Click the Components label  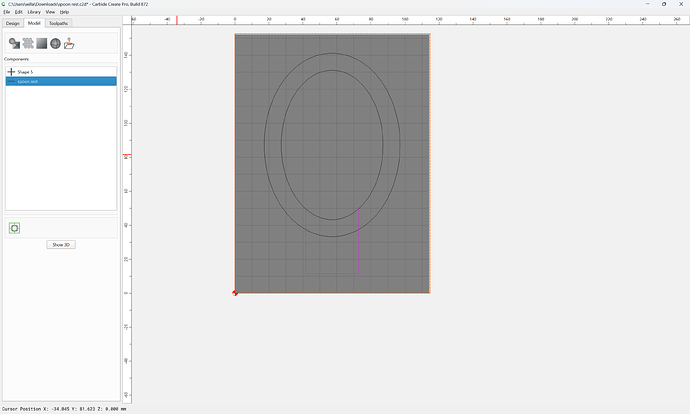click(x=16, y=59)
